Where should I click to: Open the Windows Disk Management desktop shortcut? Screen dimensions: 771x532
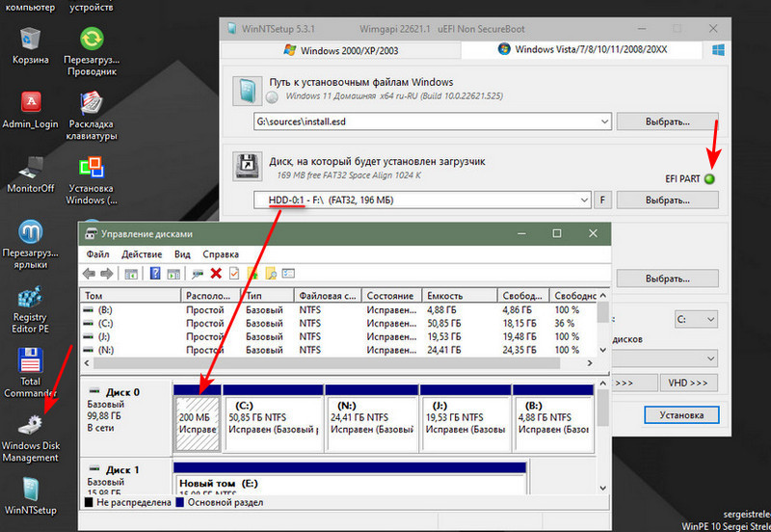coord(31,438)
